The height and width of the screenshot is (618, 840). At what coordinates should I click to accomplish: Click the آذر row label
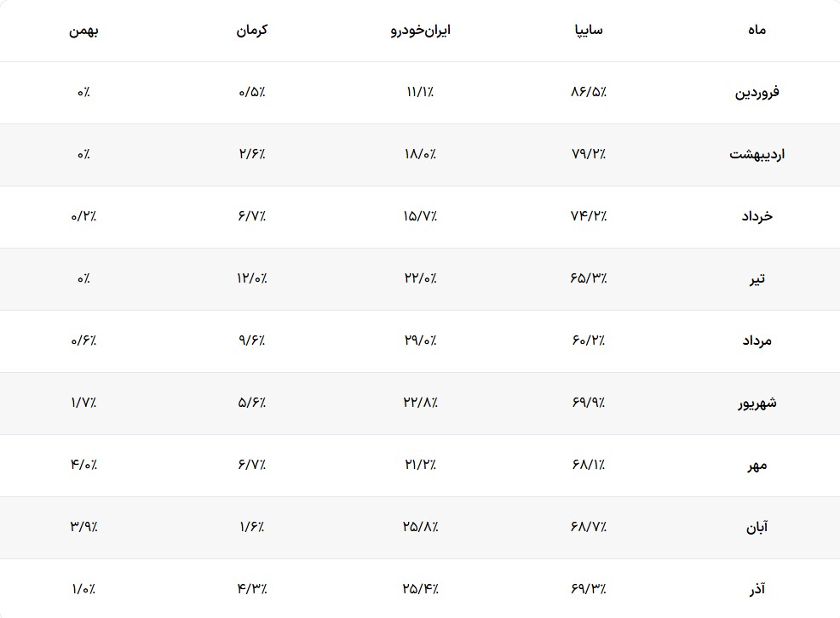pos(757,589)
